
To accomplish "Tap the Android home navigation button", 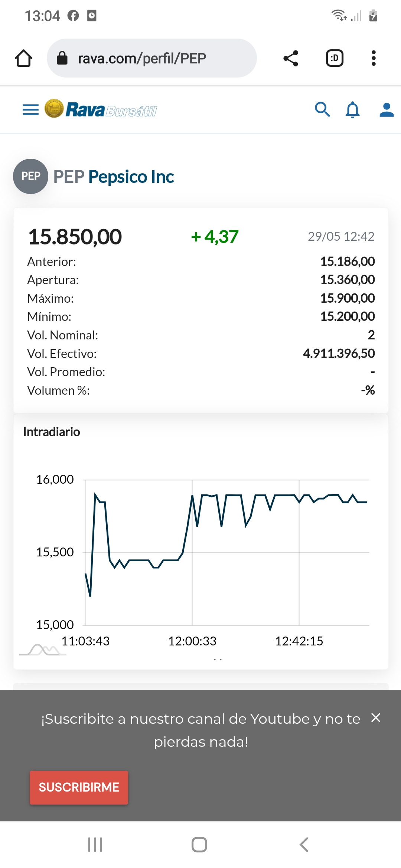I will click(x=199, y=845).
